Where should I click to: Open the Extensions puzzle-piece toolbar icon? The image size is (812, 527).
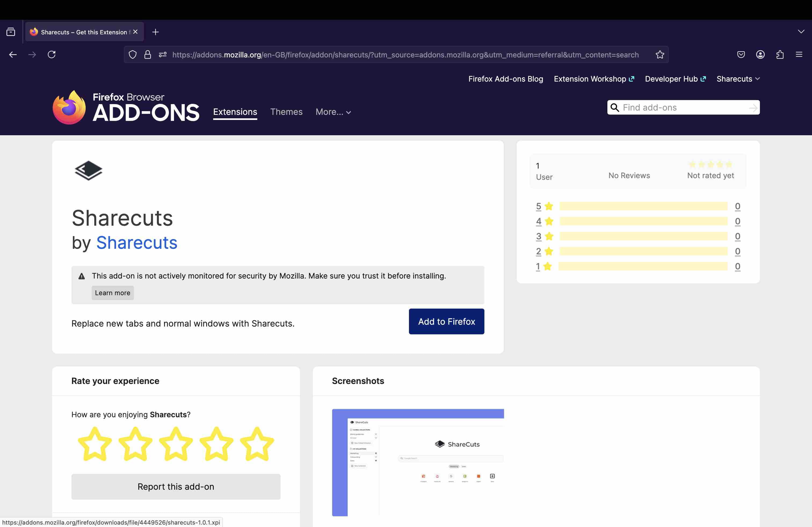780,54
